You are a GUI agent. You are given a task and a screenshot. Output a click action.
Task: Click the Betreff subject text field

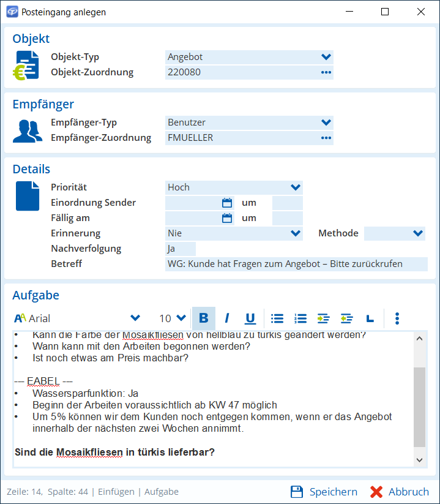296,264
